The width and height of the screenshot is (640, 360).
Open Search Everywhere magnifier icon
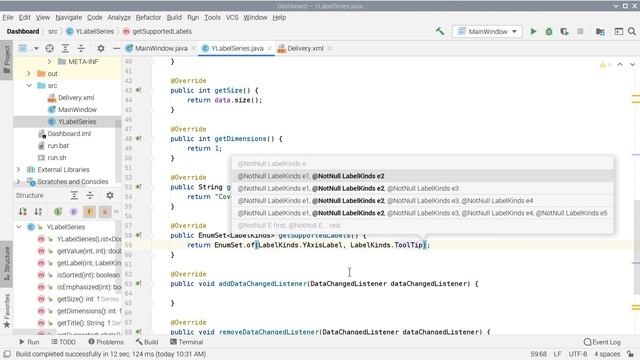632,31
